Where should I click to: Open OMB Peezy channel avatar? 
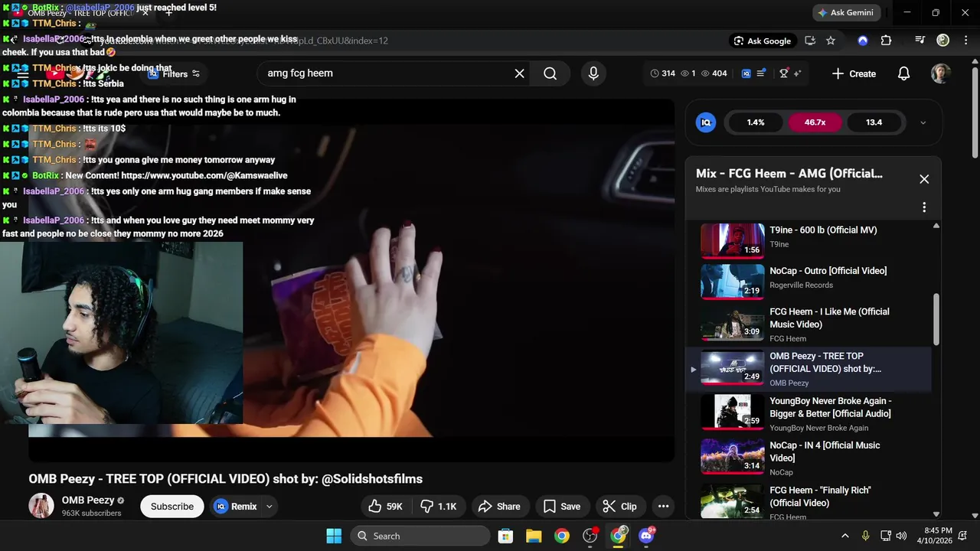pyautogui.click(x=41, y=506)
